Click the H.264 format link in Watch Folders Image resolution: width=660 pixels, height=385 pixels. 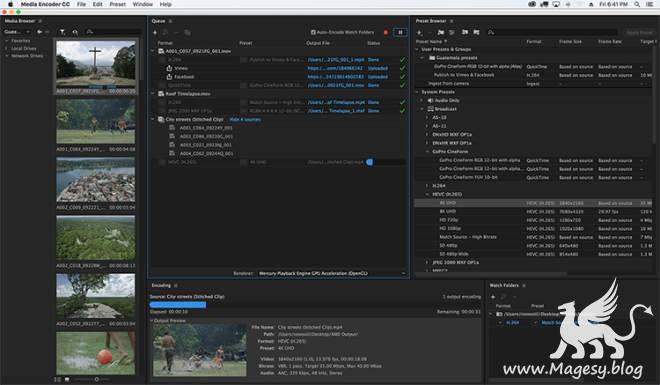coord(512,323)
